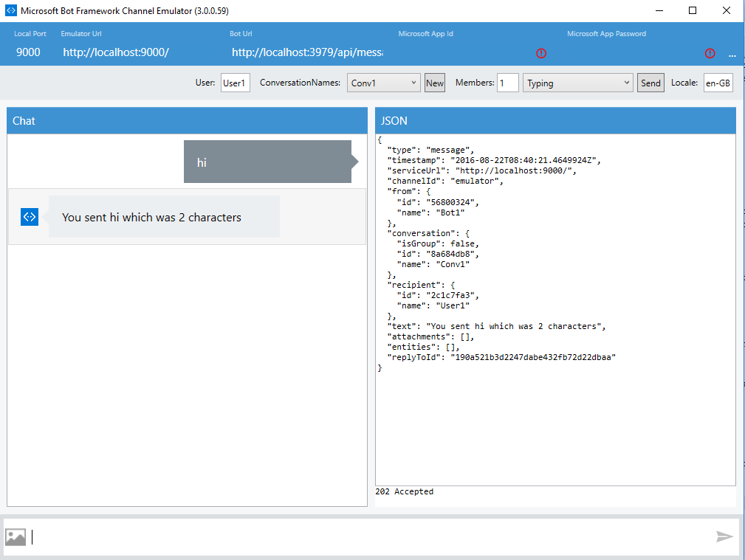Click the "type": "message" line
Image resolution: width=745 pixels, height=560 pixels.
point(431,150)
